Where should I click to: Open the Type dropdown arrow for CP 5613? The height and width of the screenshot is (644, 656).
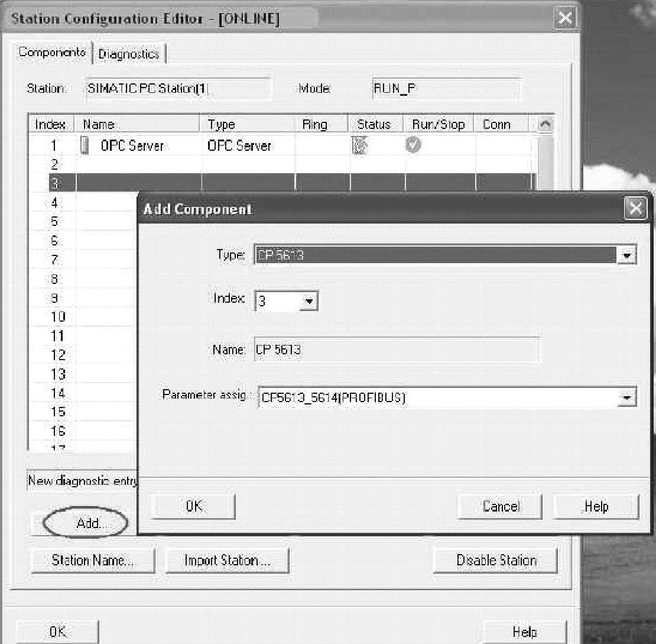click(626, 255)
